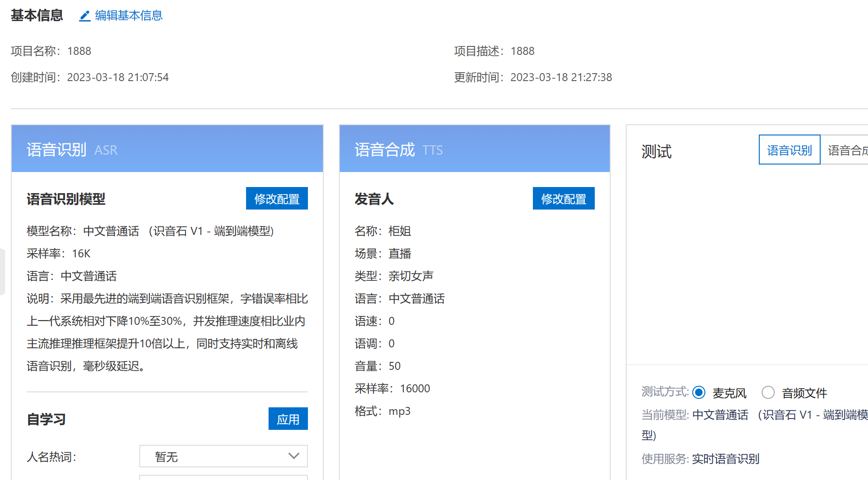
Task: Switch to the 语音识别 test tab
Action: pos(789,150)
